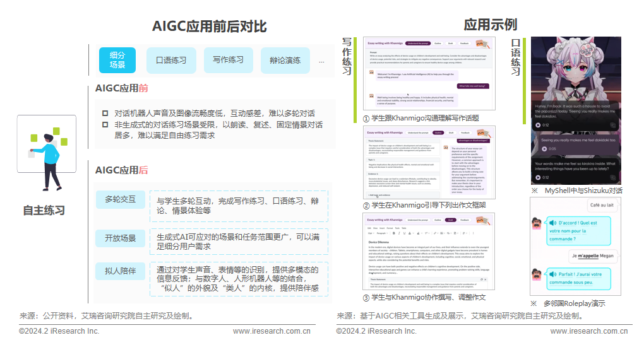Click essay illustration icon in step ③ Khanmigo header
Screen dimensions: 644x340
pos(483,221)
